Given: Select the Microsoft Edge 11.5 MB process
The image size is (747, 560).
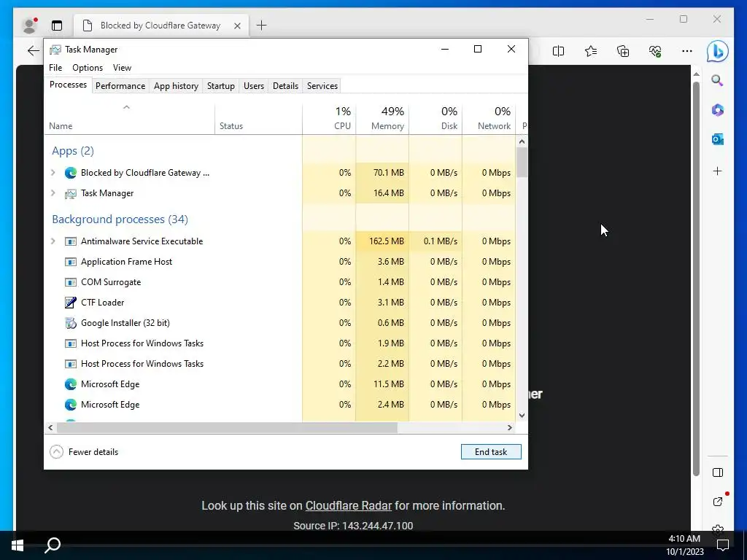Looking at the screenshot, I should (x=280, y=384).
